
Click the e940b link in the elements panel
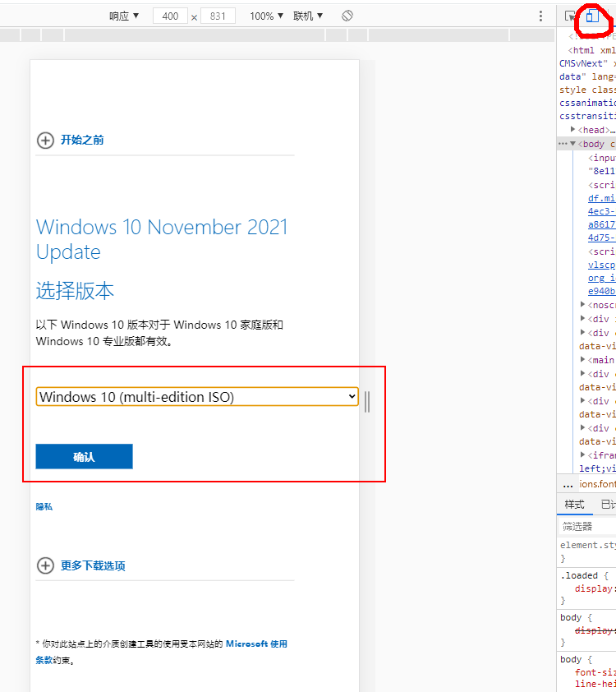(x=601, y=291)
